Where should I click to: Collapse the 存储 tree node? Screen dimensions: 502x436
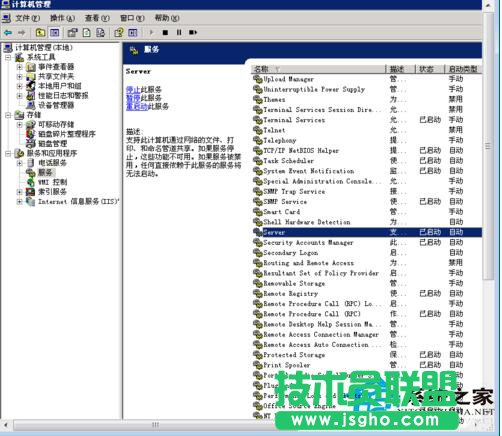coord(8,115)
